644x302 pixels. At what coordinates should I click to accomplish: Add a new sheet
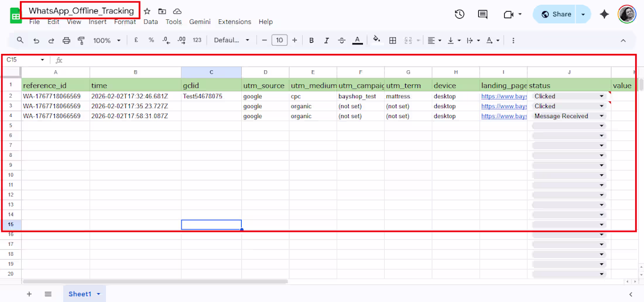click(x=29, y=294)
